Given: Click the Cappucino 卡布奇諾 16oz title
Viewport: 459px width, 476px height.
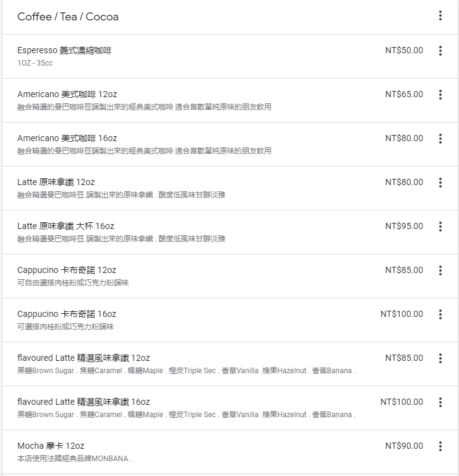Looking at the screenshot, I should (67, 314).
